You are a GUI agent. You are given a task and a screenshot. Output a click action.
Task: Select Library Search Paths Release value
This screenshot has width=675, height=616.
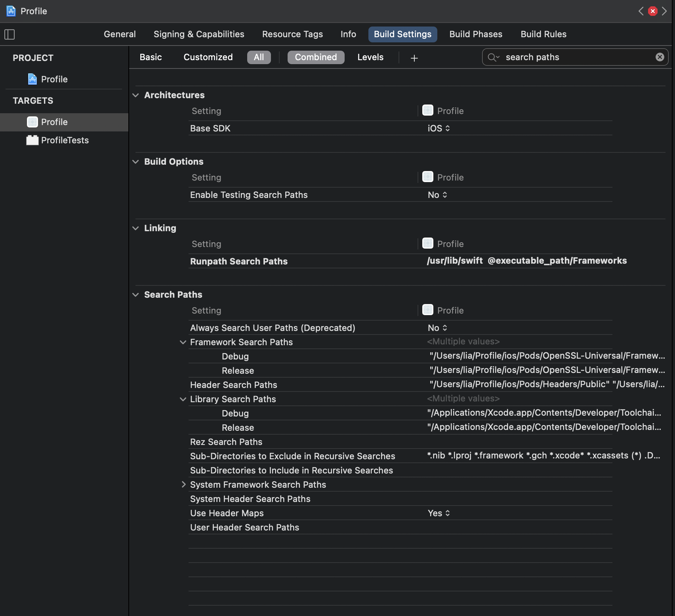point(544,427)
